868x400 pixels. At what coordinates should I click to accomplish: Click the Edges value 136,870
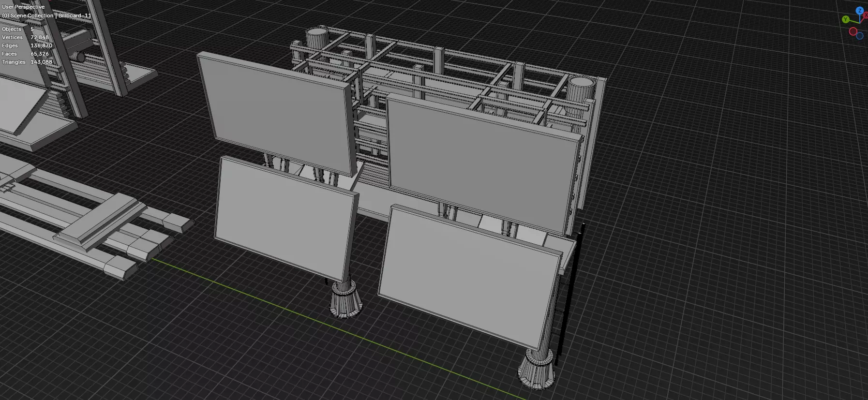(x=41, y=45)
